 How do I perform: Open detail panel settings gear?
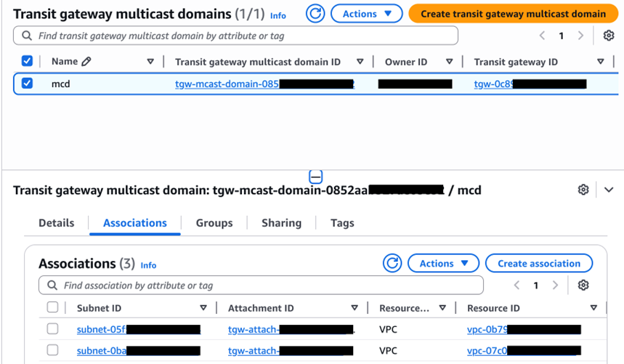(583, 190)
